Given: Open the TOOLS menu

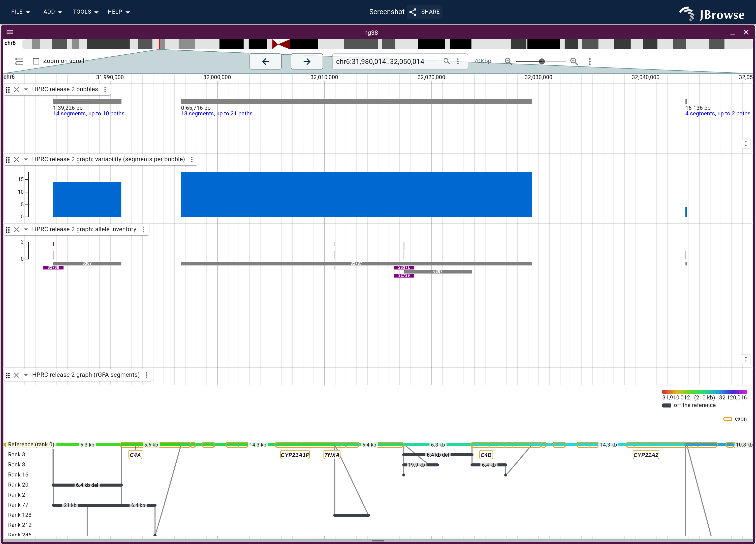Looking at the screenshot, I should 86,12.
